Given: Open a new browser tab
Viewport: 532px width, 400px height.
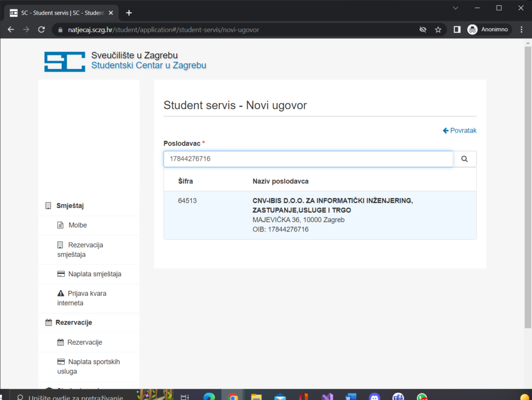Looking at the screenshot, I should click(x=129, y=13).
